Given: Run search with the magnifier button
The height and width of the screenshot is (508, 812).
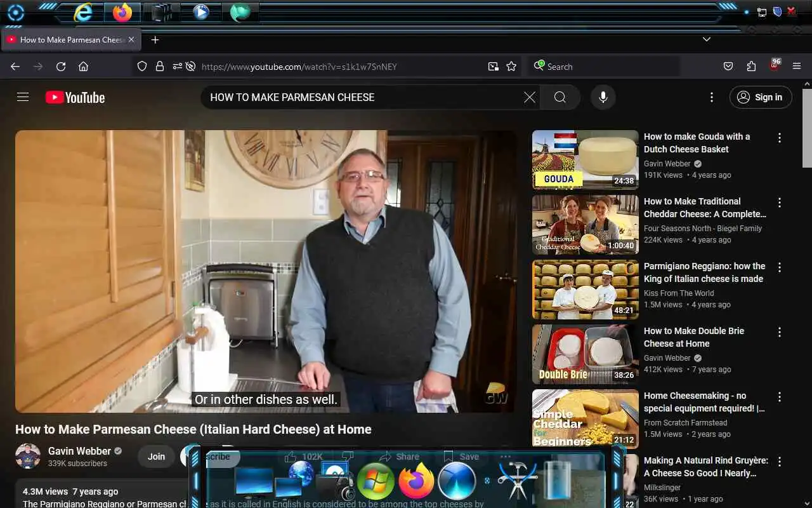Looking at the screenshot, I should 560,97.
